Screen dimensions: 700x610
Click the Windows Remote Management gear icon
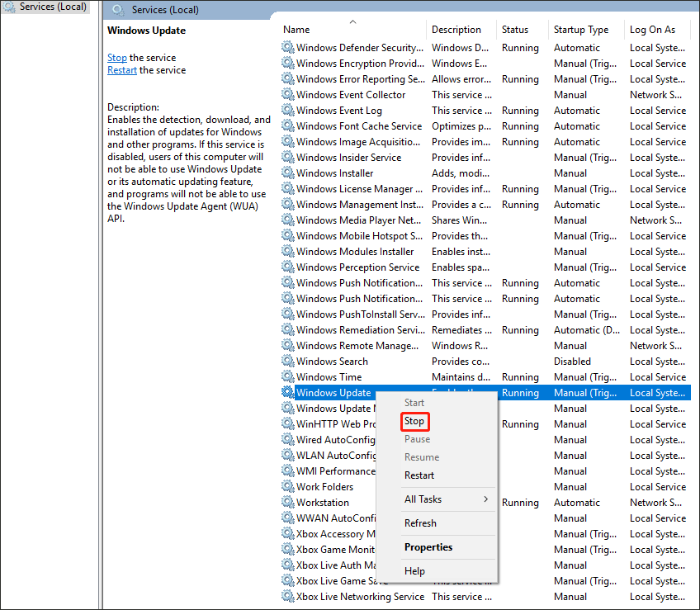click(288, 345)
